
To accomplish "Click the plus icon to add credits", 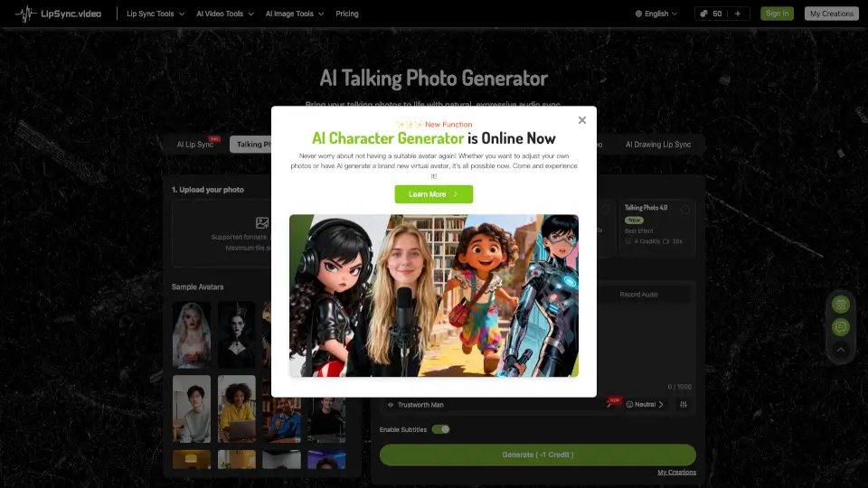I will coord(738,14).
